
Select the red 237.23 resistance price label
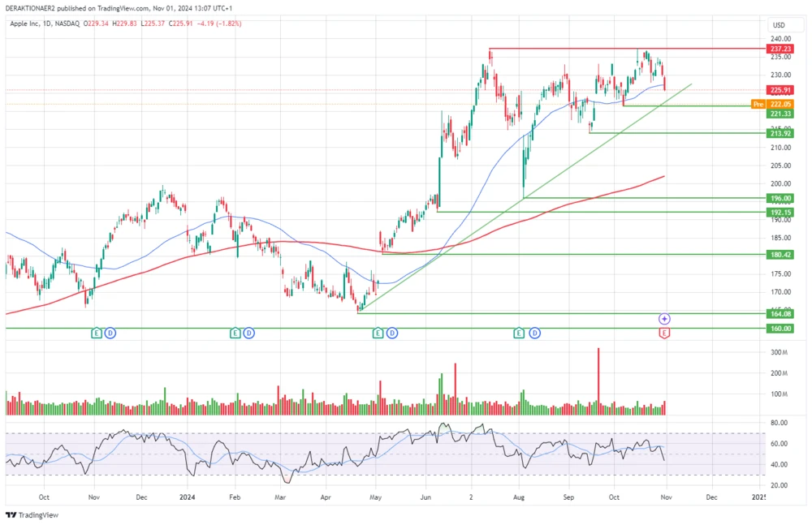click(780, 49)
